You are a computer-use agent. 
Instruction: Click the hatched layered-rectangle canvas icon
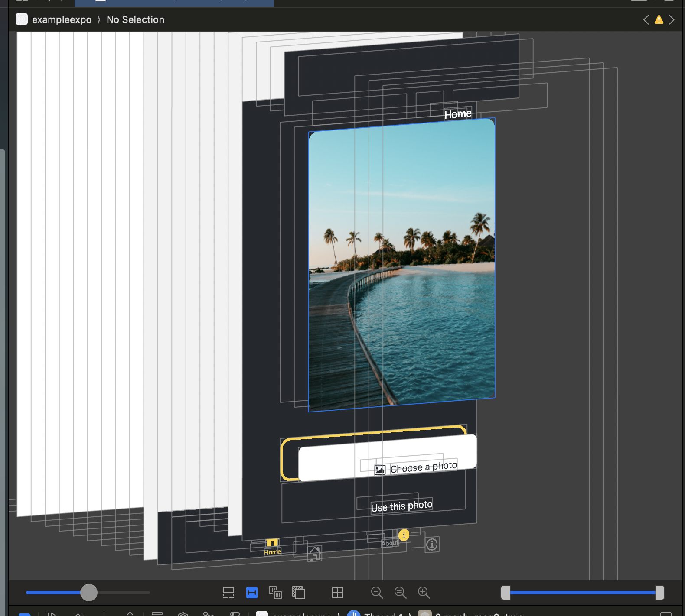(299, 593)
